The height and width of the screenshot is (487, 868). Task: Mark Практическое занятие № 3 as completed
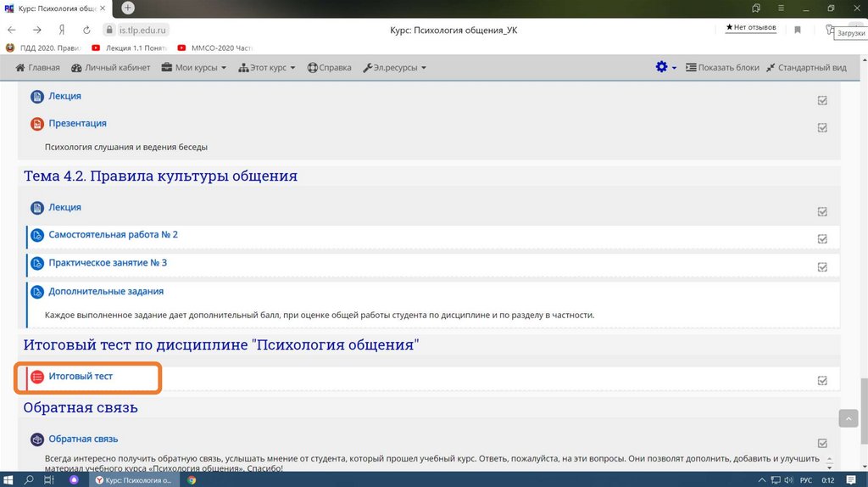pos(822,267)
